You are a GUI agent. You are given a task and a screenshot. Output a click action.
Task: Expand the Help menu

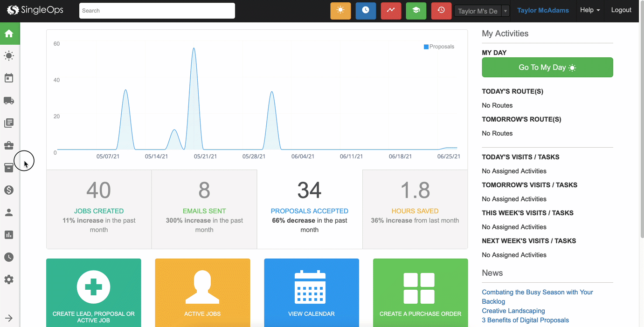590,10
